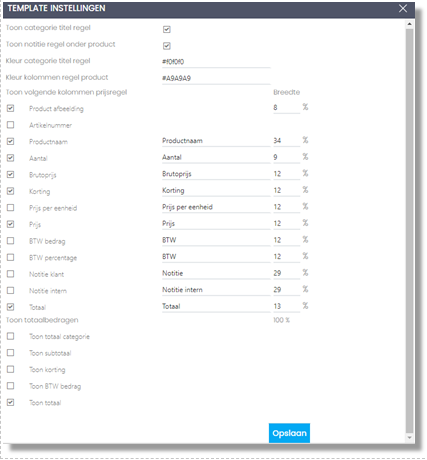Click the scrollbar down arrow
The image size is (427, 460).
click(x=409, y=438)
